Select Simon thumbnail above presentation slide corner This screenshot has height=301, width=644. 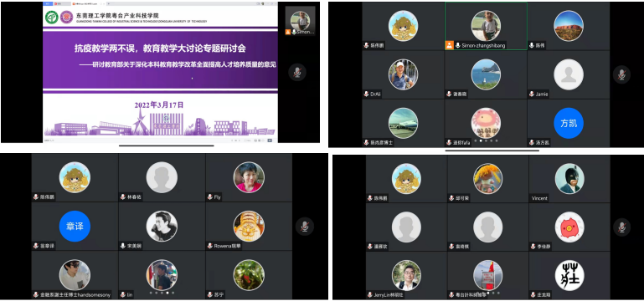(301, 21)
